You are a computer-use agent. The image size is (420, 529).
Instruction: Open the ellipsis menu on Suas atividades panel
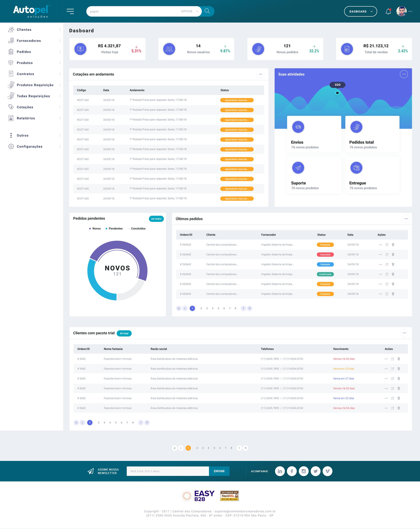[404, 74]
